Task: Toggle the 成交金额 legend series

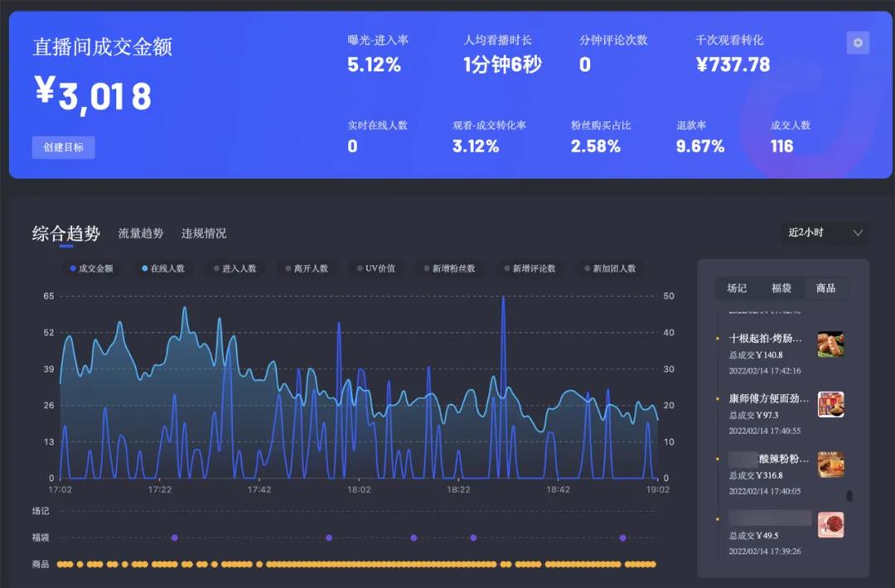Action: click(92, 268)
